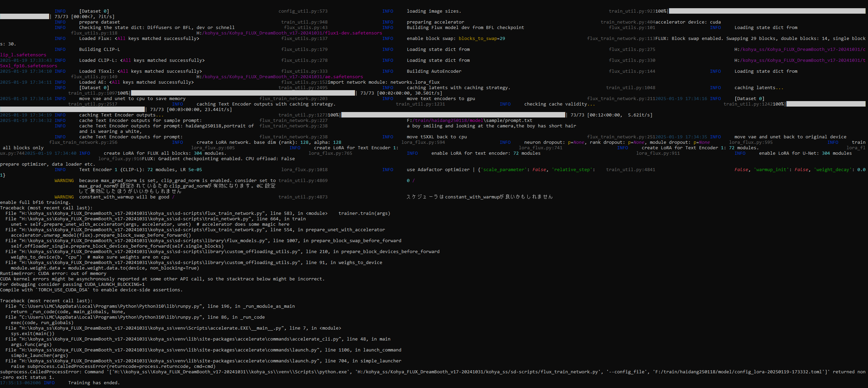This screenshot has height=388, width=868.
Task: Click the 'use Adafactor optimizer' text
Action: pos(438,170)
